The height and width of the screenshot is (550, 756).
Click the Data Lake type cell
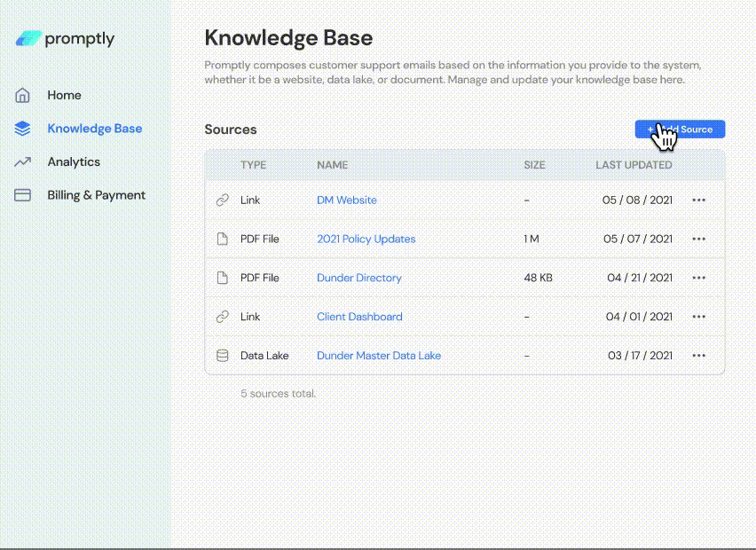pyautogui.click(x=264, y=355)
